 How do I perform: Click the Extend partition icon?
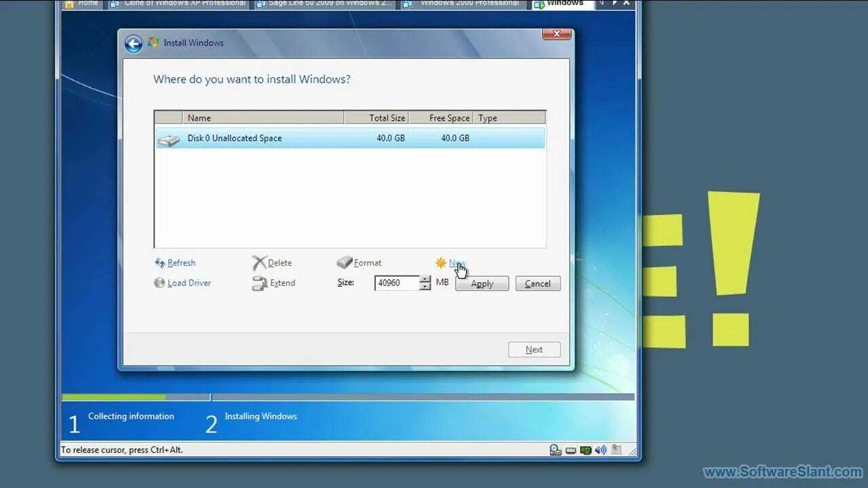point(259,283)
